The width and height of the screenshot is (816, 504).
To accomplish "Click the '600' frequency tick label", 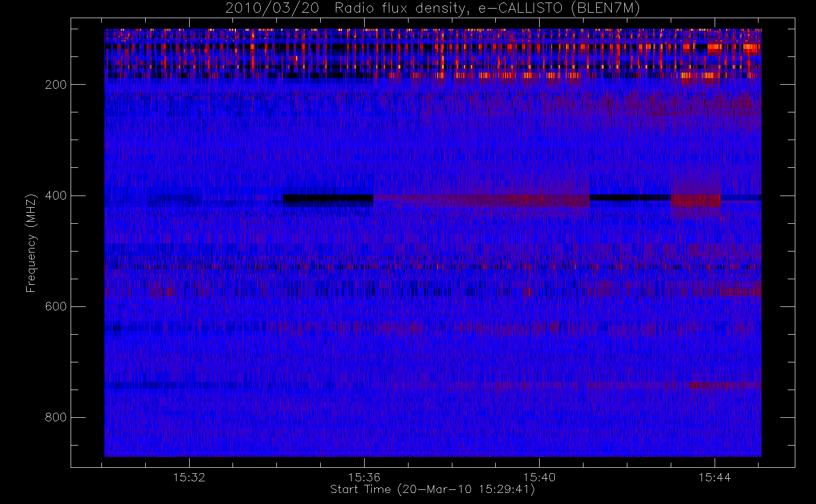I will click(x=55, y=306).
